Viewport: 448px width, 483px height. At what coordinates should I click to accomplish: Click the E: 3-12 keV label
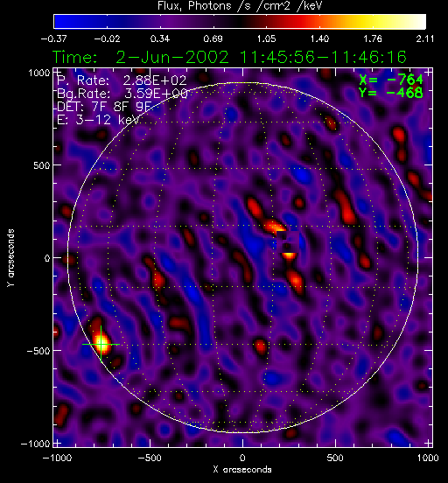click(x=98, y=120)
